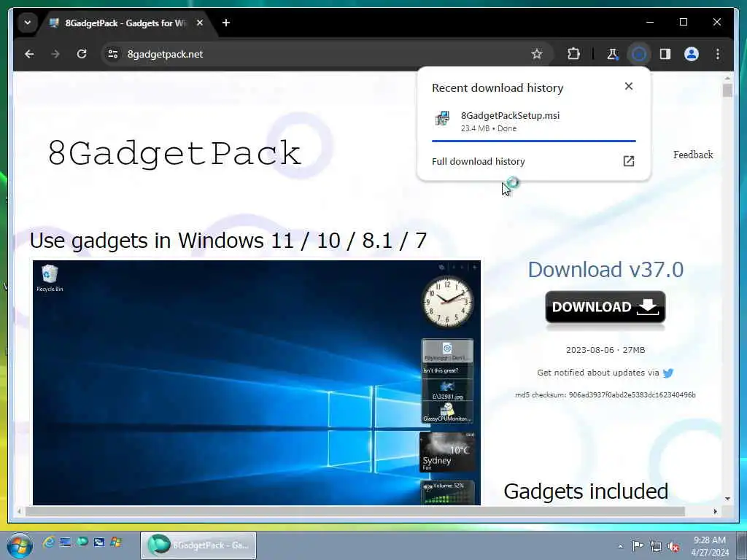Viewport: 747px width, 560px height.
Task: Click the forward navigation arrow
Action: (55, 54)
